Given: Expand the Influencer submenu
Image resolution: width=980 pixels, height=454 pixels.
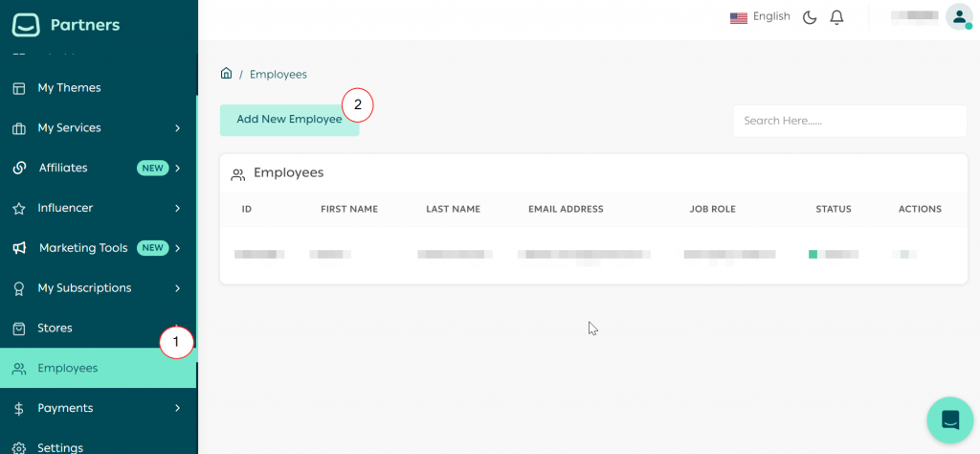Looking at the screenshot, I should pyautogui.click(x=177, y=208).
